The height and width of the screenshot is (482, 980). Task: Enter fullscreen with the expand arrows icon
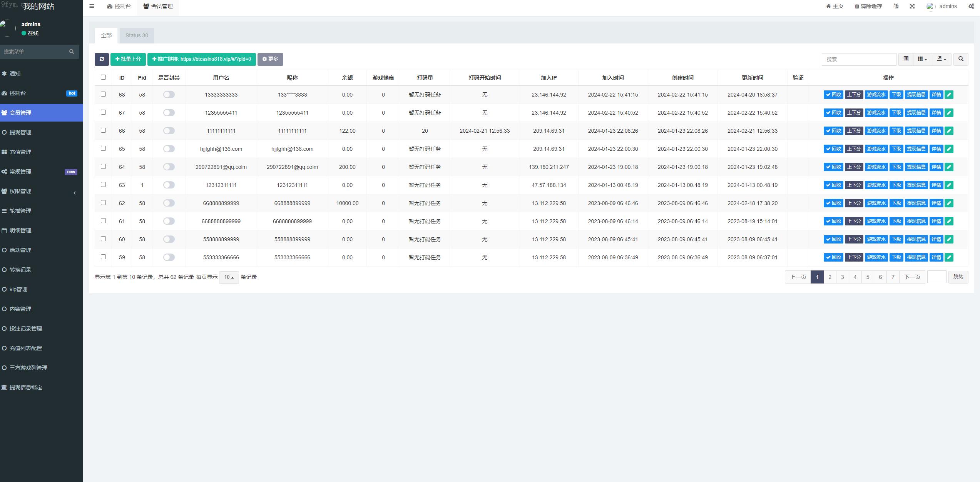coord(912,6)
